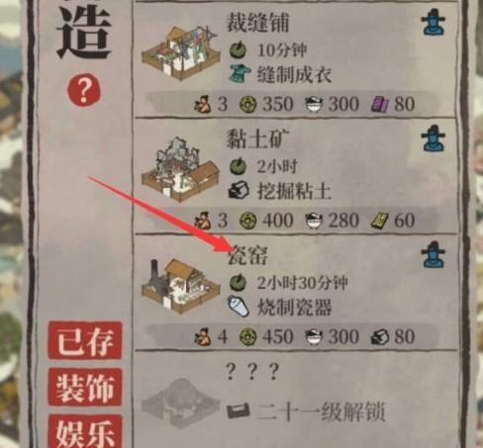Screen dimensions: 483x448
Task: Select the 瓷窑 porcelain kiln building thumbnail
Action: click(181, 286)
